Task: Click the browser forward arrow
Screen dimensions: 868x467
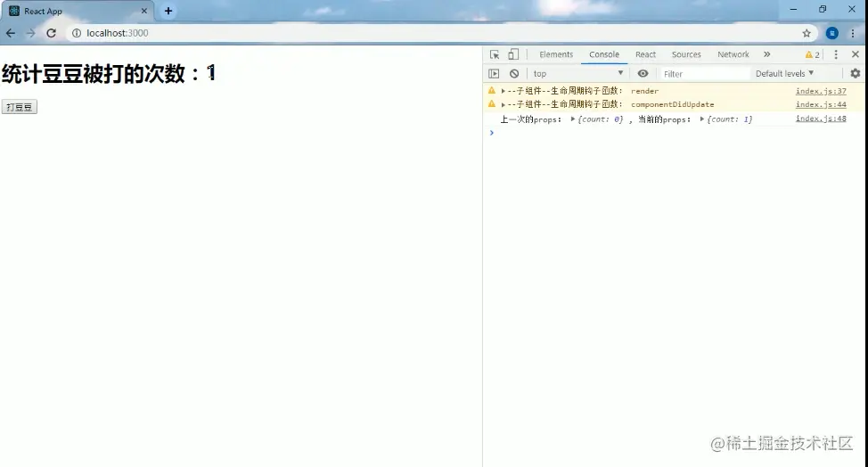Action: [x=30, y=33]
